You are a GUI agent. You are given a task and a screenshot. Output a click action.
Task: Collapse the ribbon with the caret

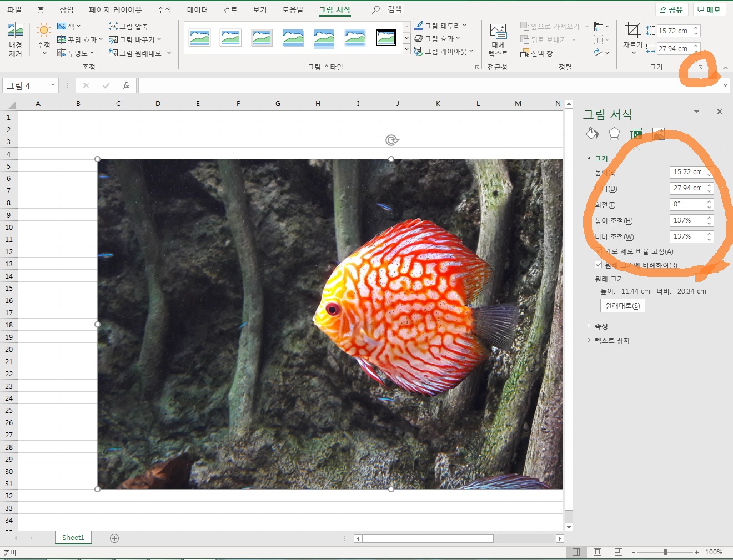725,68
